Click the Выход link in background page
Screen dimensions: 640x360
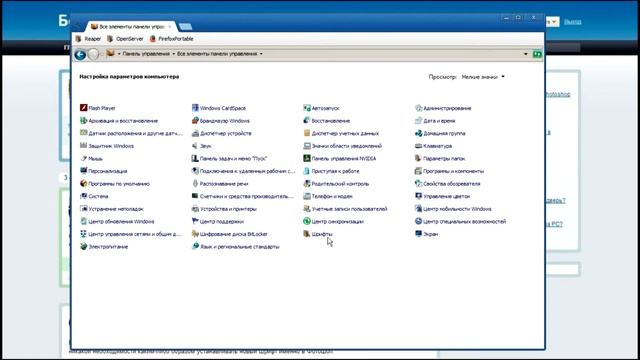coord(573,22)
